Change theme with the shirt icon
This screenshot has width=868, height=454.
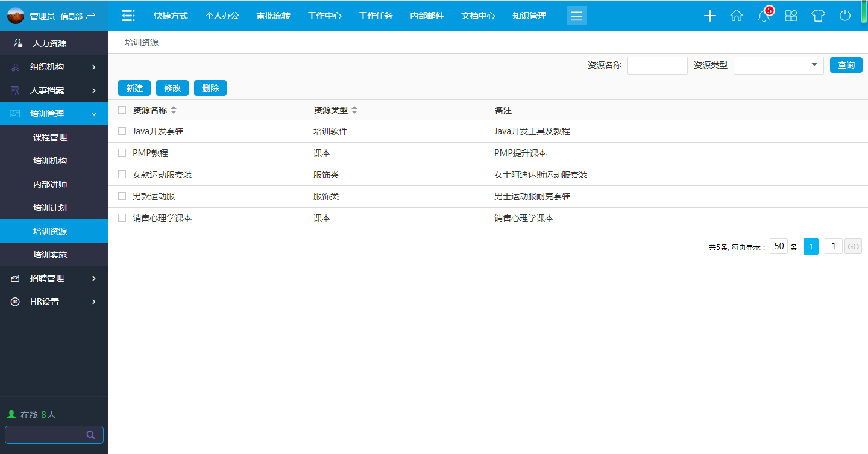(x=818, y=16)
